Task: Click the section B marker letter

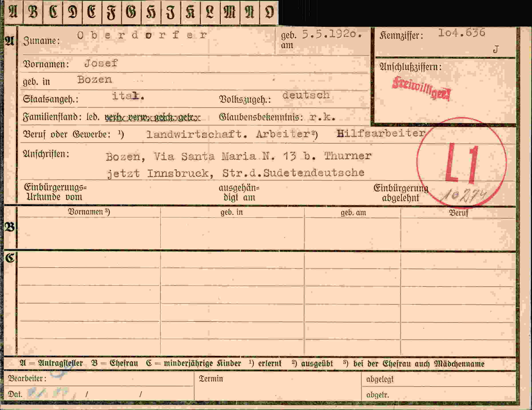Action: (x=10, y=227)
